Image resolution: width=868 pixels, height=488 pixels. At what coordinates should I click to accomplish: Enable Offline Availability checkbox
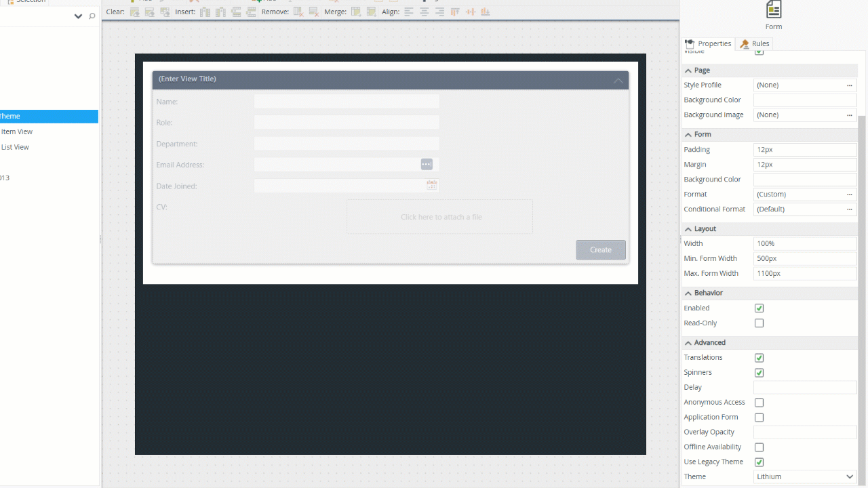point(759,447)
